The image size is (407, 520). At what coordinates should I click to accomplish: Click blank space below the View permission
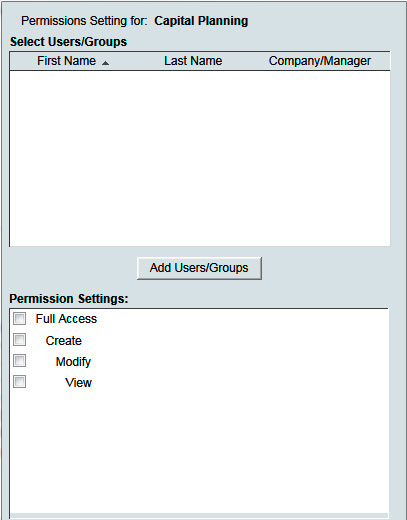click(x=199, y=450)
